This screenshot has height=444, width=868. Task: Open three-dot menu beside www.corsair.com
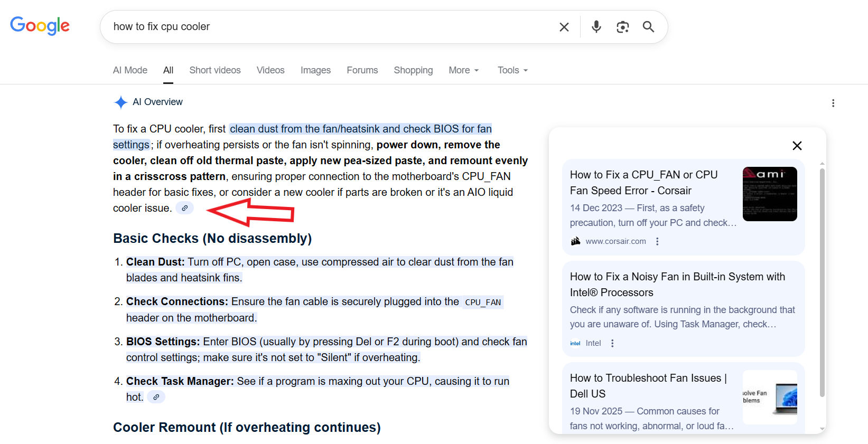tap(657, 241)
